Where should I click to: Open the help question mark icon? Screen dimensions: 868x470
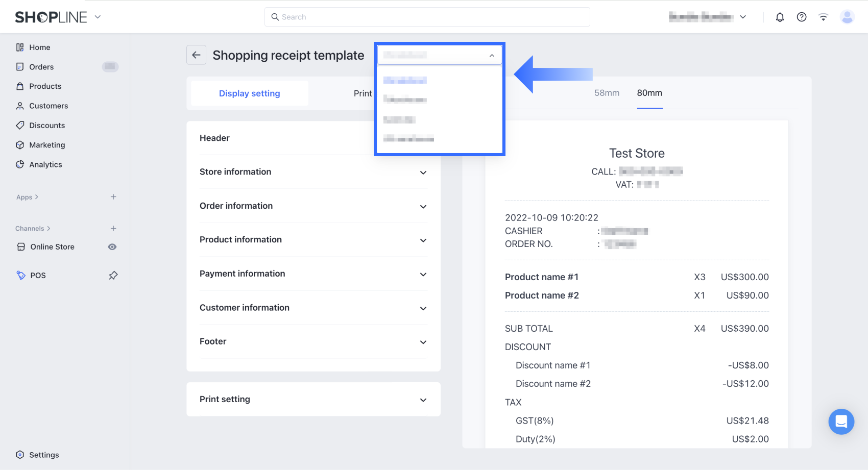(802, 17)
